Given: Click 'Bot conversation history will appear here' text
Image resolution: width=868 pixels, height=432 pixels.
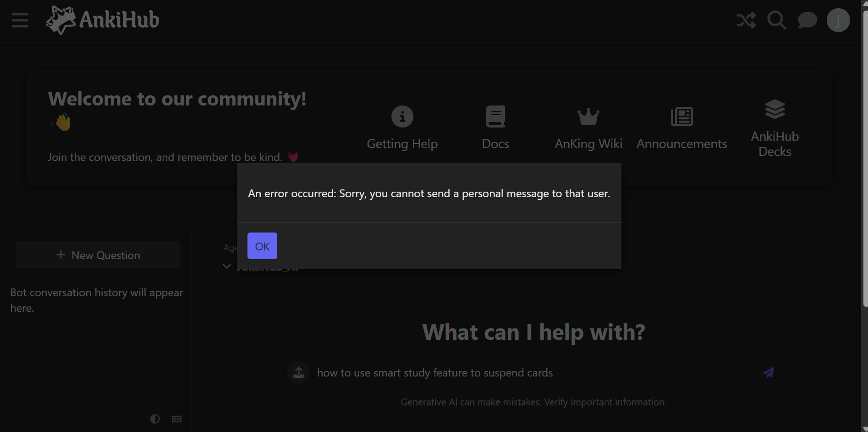Looking at the screenshot, I should (x=97, y=300).
